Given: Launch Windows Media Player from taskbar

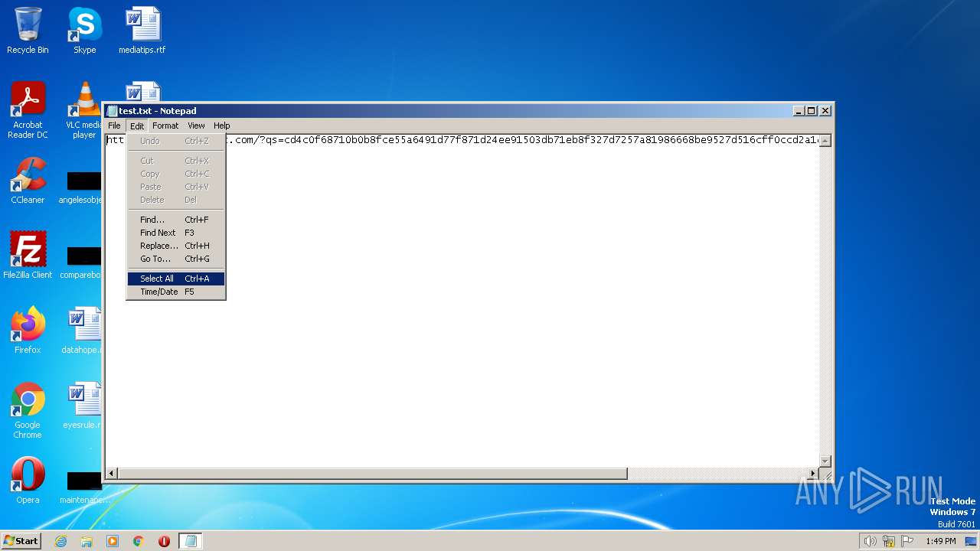Looking at the screenshot, I should 113,541.
